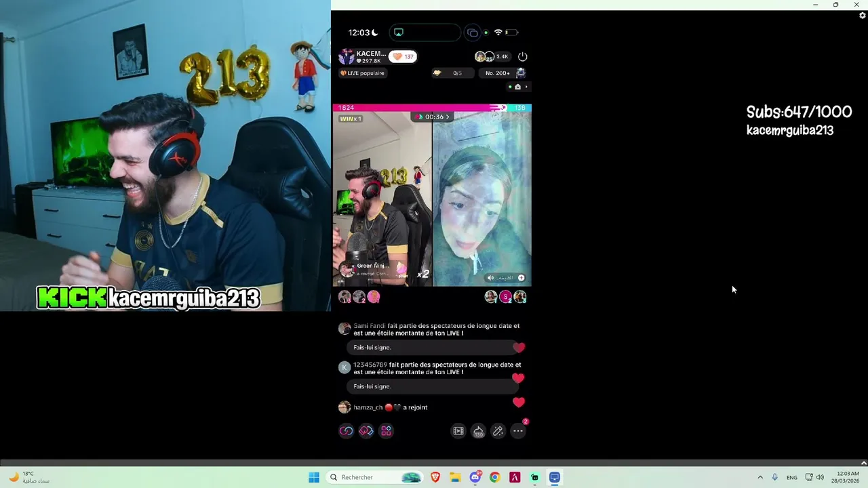Image resolution: width=868 pixels, height=488 pixels.
Task: Click the Subs:647/1000 overlay text
Action: click(799, 113)
